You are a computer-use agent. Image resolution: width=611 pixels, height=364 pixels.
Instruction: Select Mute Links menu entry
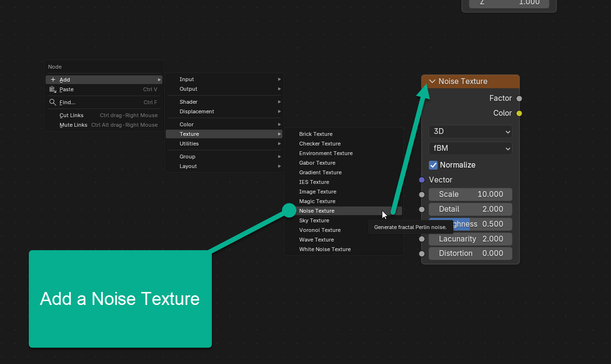click(x=104, y=125)
